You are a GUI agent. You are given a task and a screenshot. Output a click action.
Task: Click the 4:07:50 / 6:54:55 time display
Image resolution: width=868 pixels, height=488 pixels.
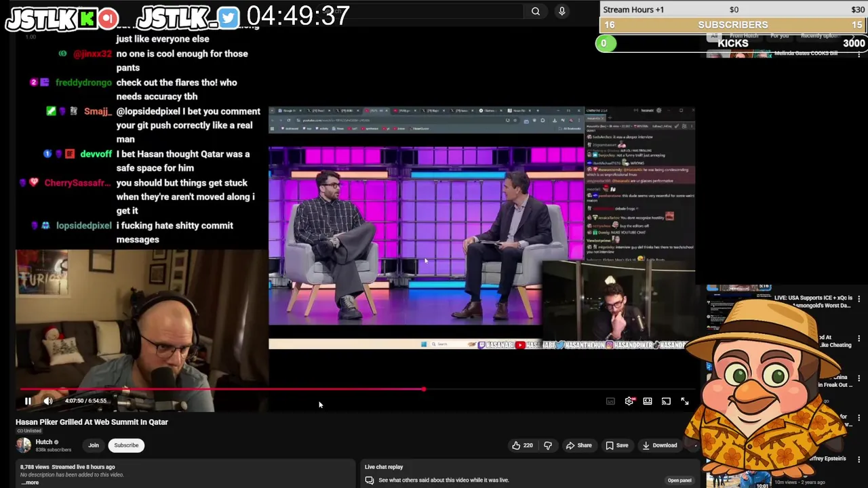85,401
